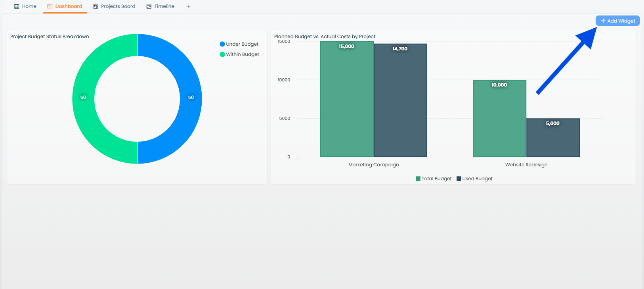
Task: Click the blue Under Budget legend dot
Action: pos(222,44)
